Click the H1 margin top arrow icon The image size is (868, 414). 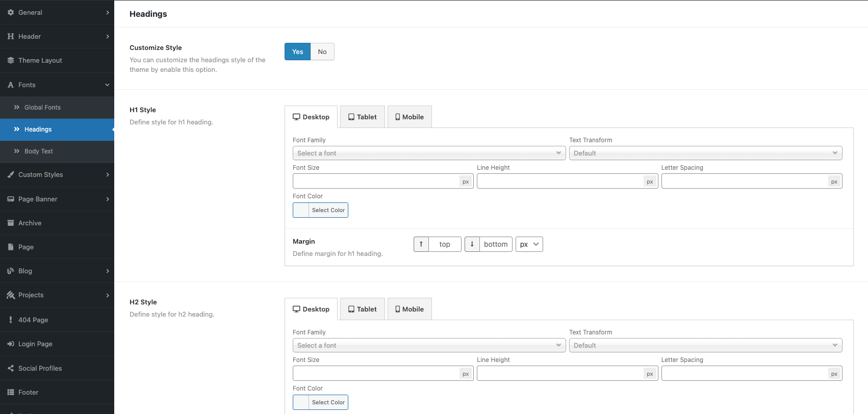point(421,244)
